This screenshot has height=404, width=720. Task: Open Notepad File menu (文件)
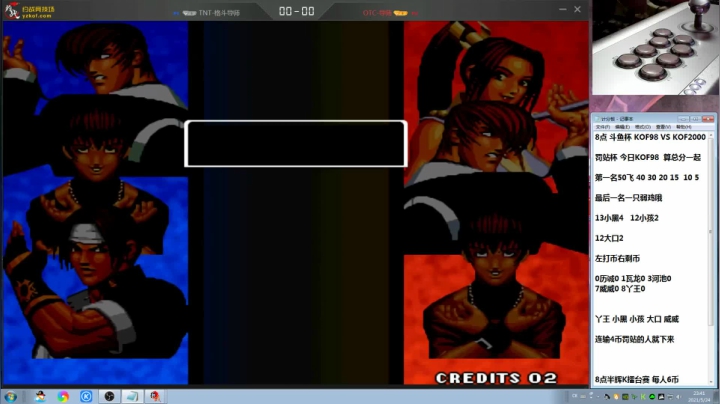click(x=602, y=127)
